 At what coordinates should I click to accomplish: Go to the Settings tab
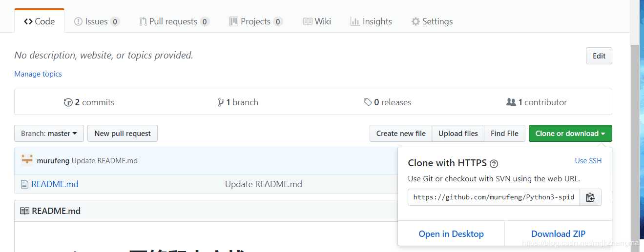(432, 21)
